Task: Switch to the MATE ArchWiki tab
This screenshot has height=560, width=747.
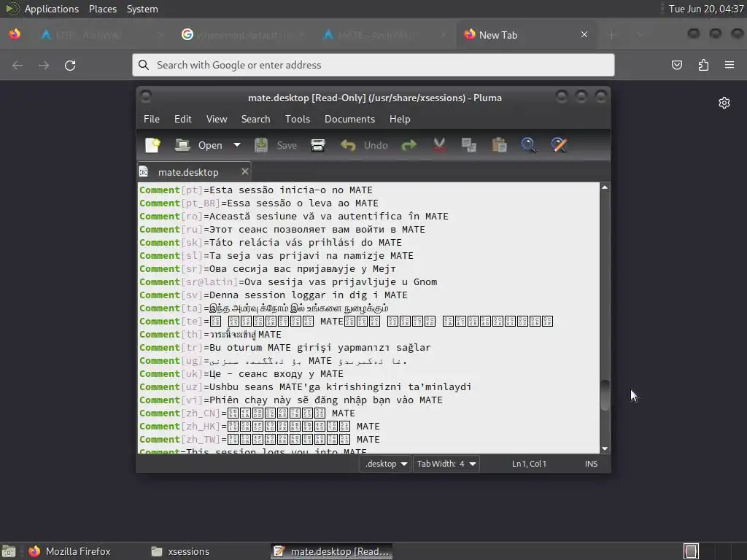Action: pyautogui.click(x=384, y=35)
